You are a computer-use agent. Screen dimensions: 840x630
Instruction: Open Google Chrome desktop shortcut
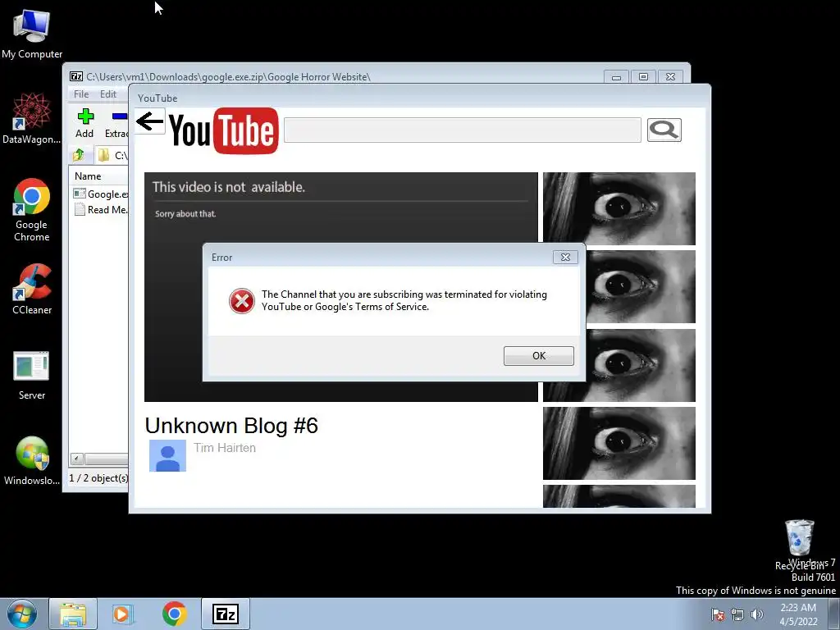pos(32,210)
